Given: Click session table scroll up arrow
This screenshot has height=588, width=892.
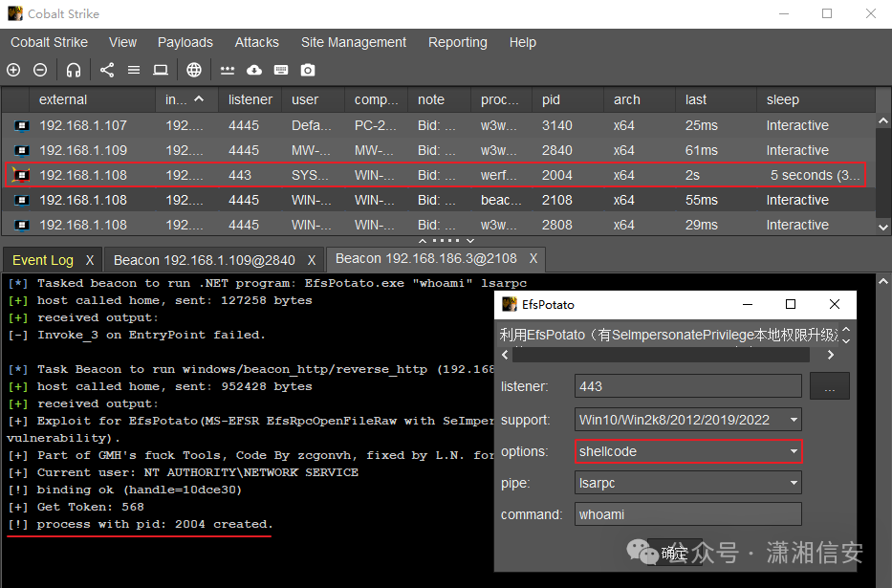Looking at the screenshot, I should (x=882, y=121).
